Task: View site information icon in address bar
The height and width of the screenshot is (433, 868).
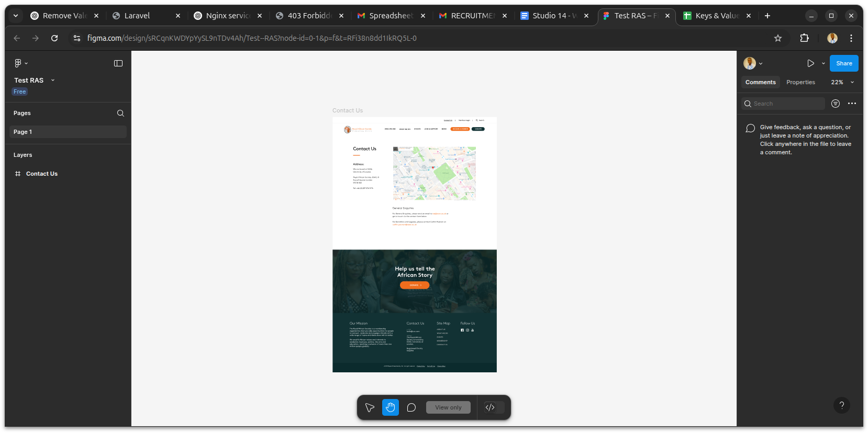Action: [x=77, y=38]
